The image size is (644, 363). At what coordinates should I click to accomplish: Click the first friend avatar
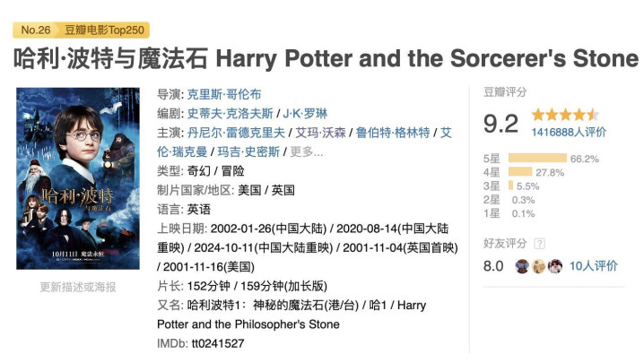pyautogui.click(x=522, y=266)
